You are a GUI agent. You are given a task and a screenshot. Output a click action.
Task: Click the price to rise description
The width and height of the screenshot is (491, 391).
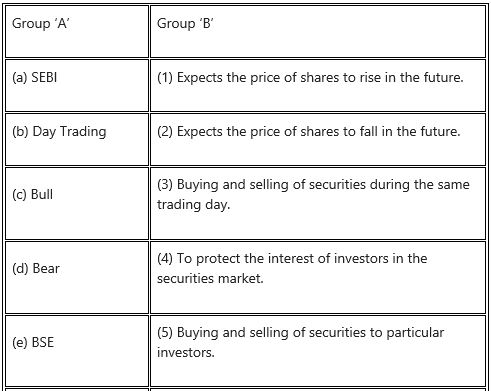point(310,78)
